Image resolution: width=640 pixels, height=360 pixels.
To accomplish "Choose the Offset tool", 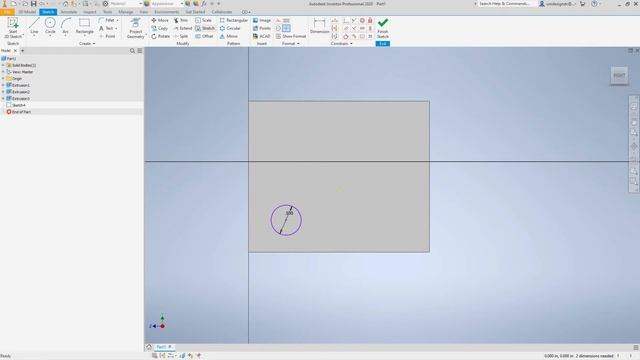I will point(204,36).
